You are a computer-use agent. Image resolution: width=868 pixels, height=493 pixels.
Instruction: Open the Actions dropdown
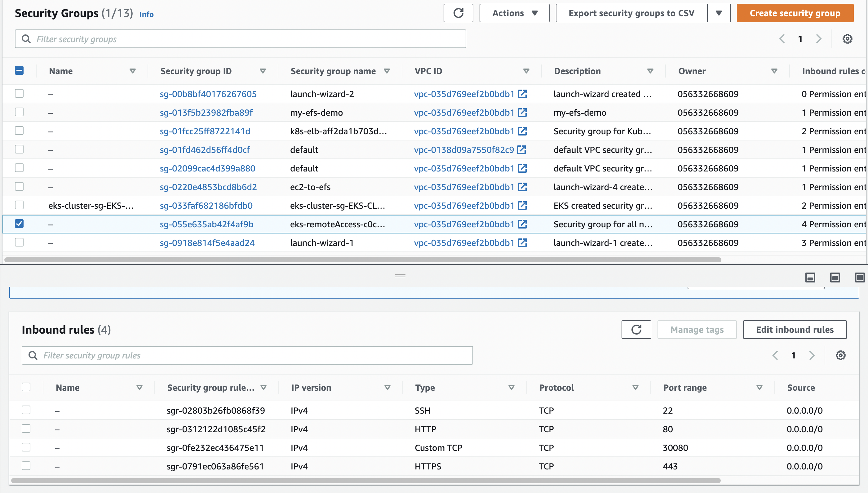point(514,13)
